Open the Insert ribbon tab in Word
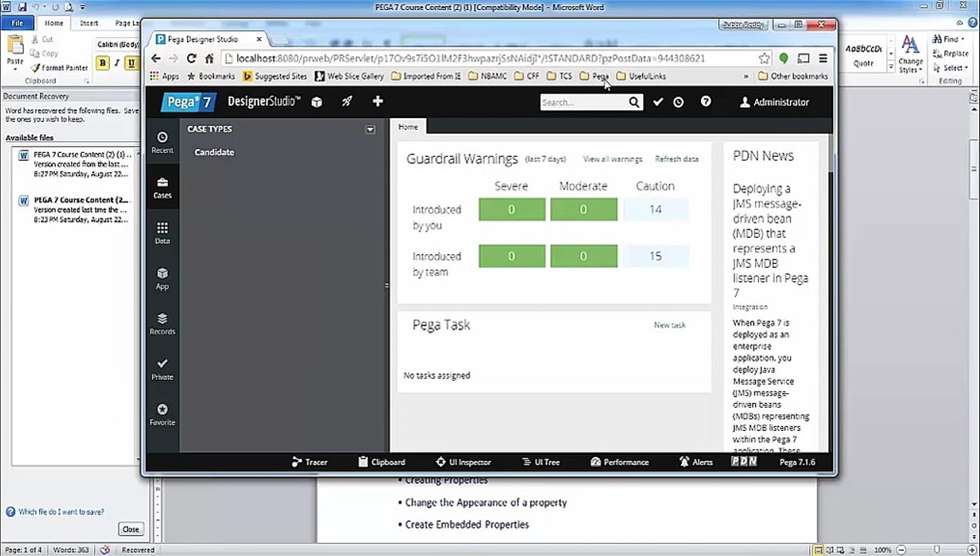 pyautogui.click(x=89, y=23)
